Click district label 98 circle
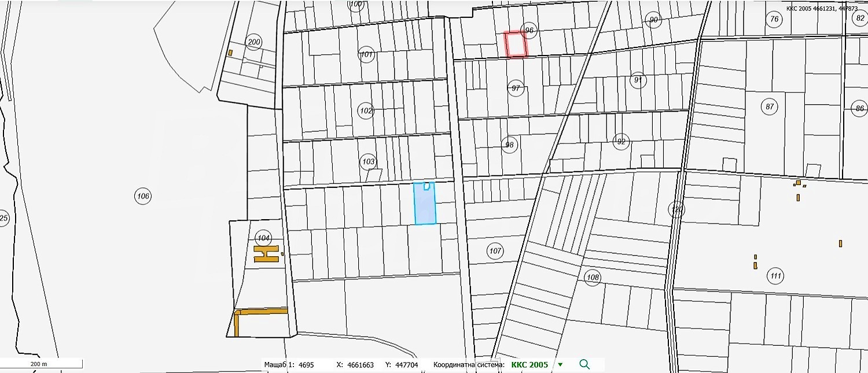868x373 pixels. [x=509, y=145]
